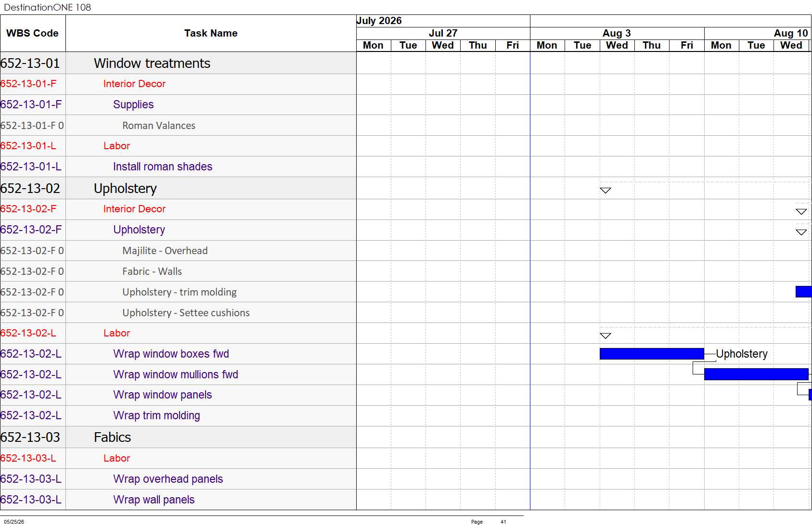Image resolution: width=812 pixels, height=528 pixels.
Task: Click the Upholstery summary triangle marker
Action: point(606,190)
